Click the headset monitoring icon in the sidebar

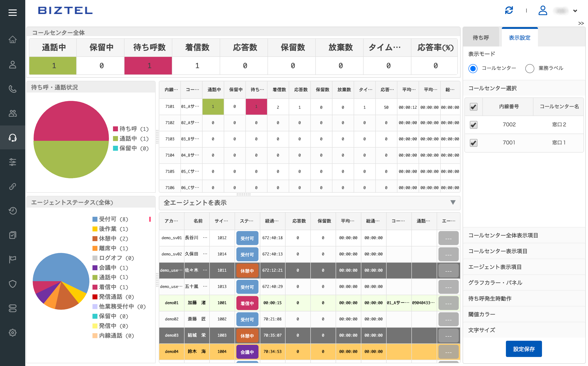pyautogui.click(x=12, y=137)
